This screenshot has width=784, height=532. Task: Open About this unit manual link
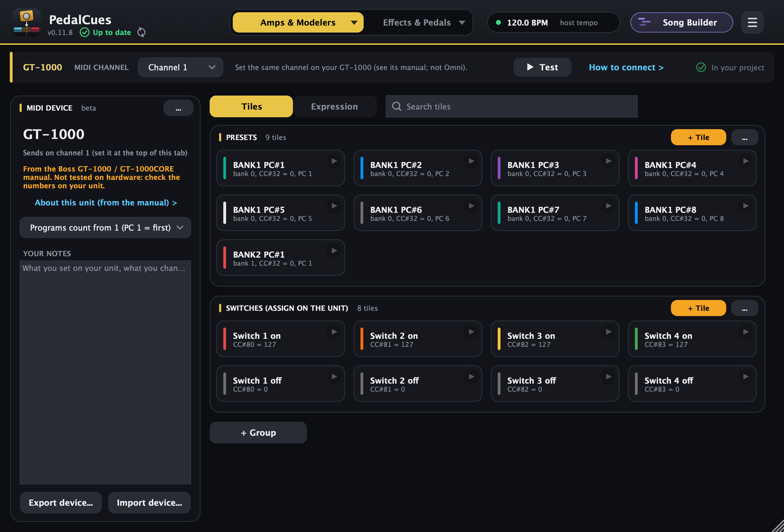pyautogui.click(x=106, y=203)
